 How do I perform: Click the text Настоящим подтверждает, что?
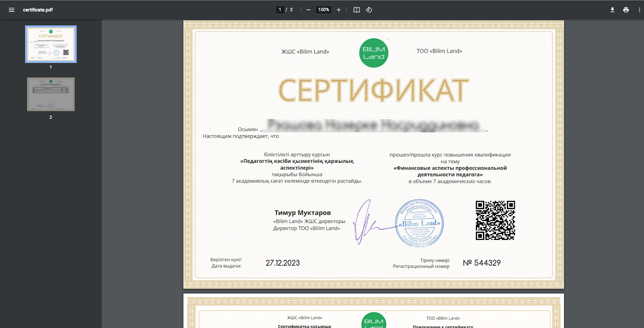[x=241, y=136]
